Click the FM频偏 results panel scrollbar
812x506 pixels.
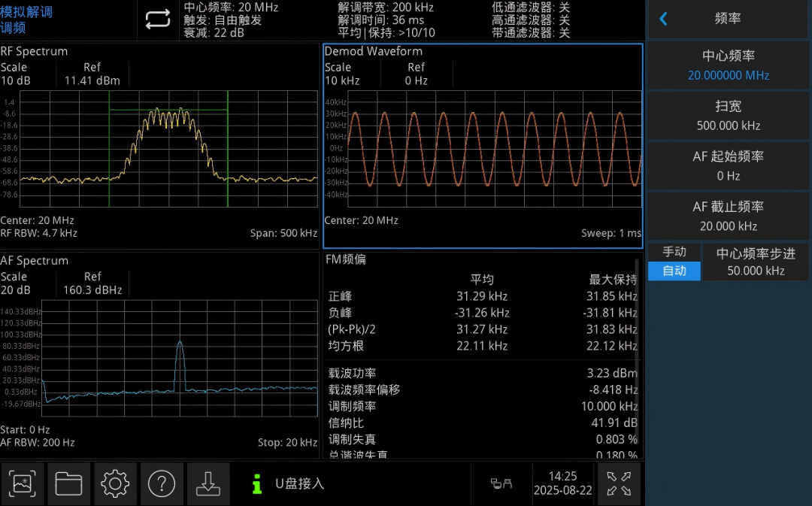(637, 357)
